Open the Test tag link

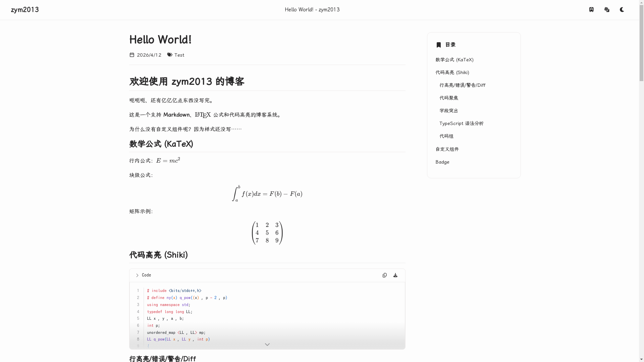point(179,55)
